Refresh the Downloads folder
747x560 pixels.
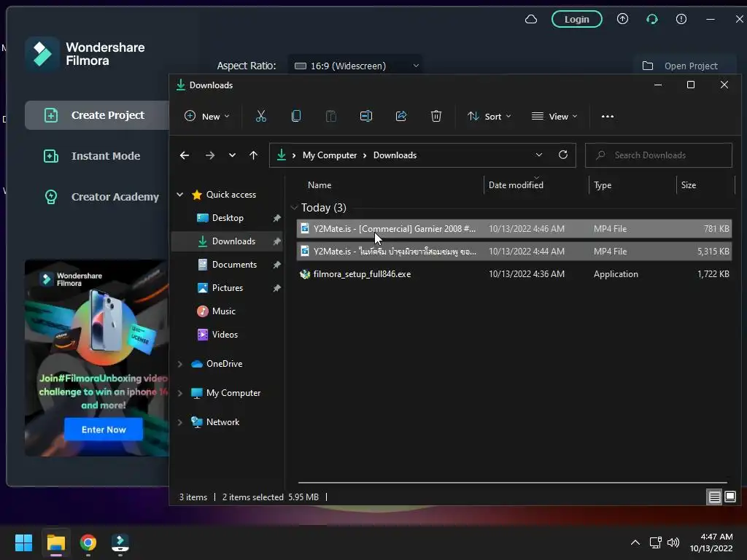(563, 155)
